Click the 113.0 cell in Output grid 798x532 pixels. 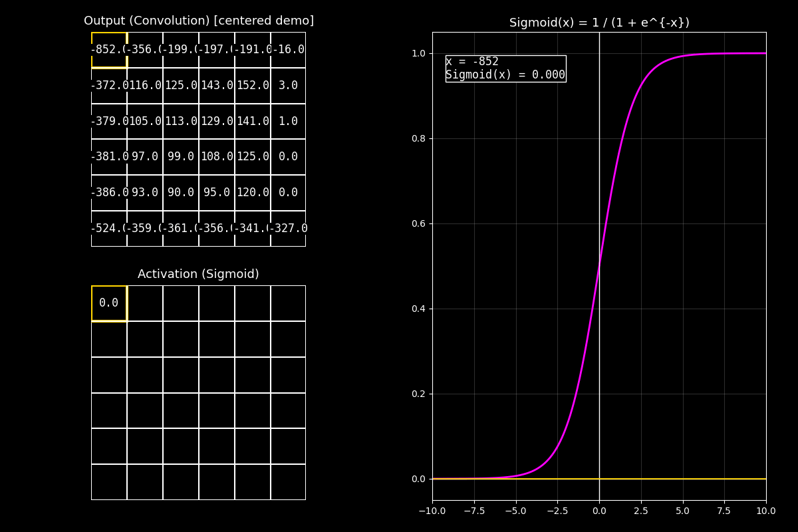(181, 122)
